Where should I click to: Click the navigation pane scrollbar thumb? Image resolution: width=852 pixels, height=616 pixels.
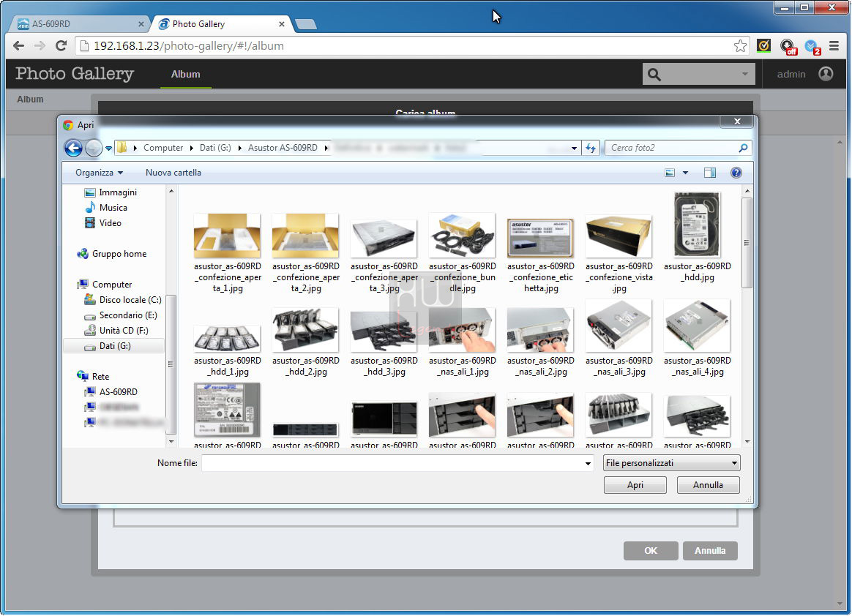point(171,364)
